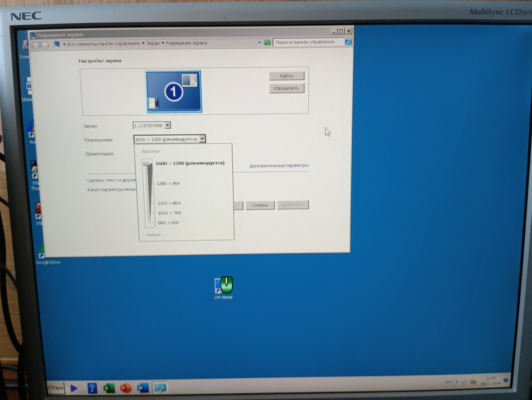
Task: Choose the 1024 × 768 resolution label
Action: tap(169, 213)
